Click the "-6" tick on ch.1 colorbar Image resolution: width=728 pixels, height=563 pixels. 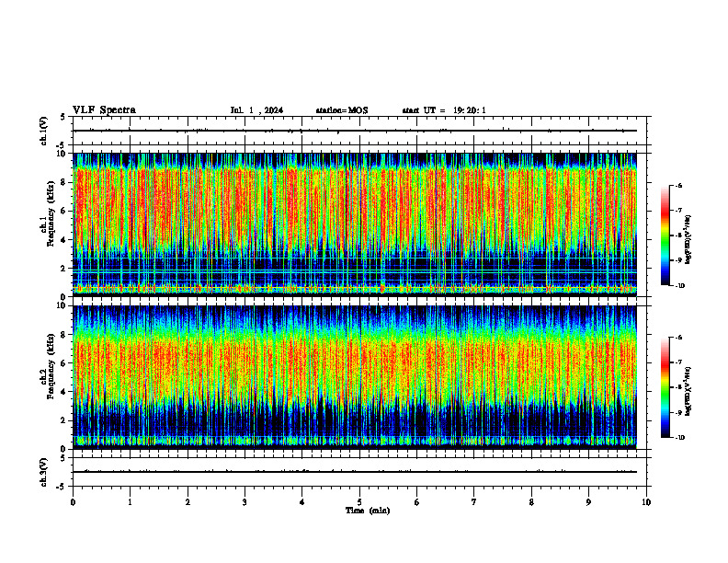coord(678,186)
